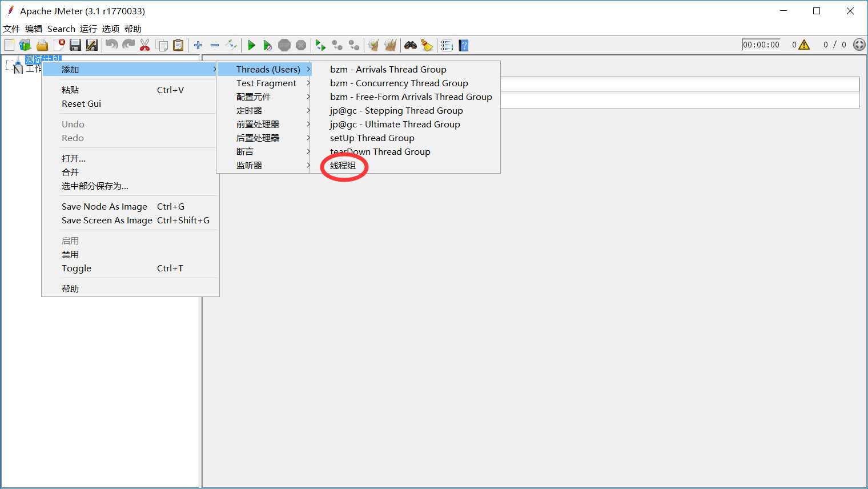This screenshot has width=868, height=489.
Task: Expand the Threads (Users) submenu
Action: pos(264,69)
